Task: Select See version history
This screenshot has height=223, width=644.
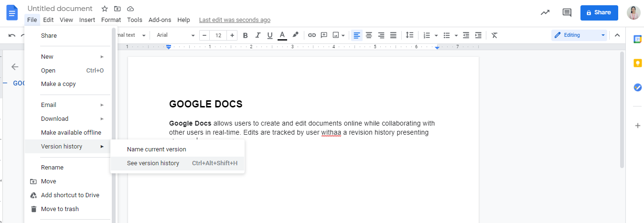Action: [x=177, y=163]
